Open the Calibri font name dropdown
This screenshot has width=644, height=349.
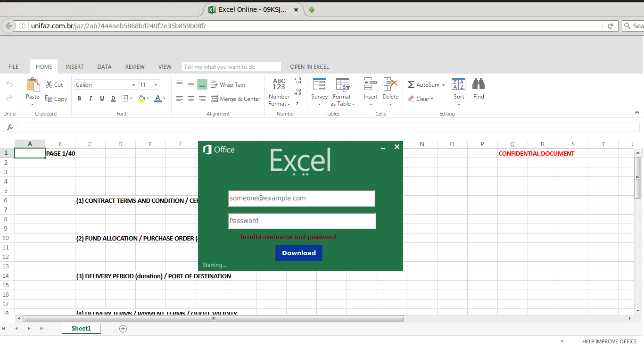tap(133, 85)
